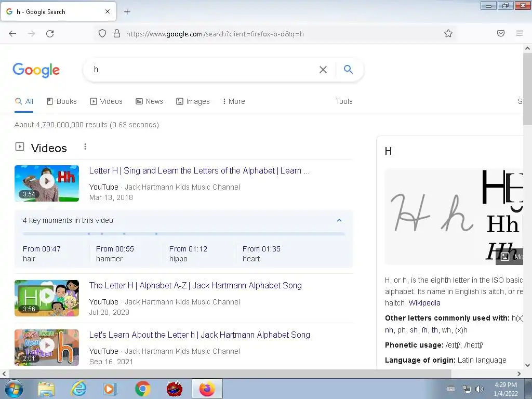The height and width of the screenshot is (399, 532).
Task: Switch to News results tab
Action: tap(149, 101)
